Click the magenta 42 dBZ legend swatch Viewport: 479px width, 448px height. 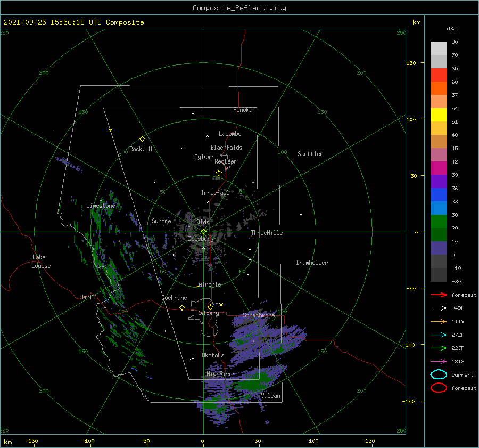(439, 168)
